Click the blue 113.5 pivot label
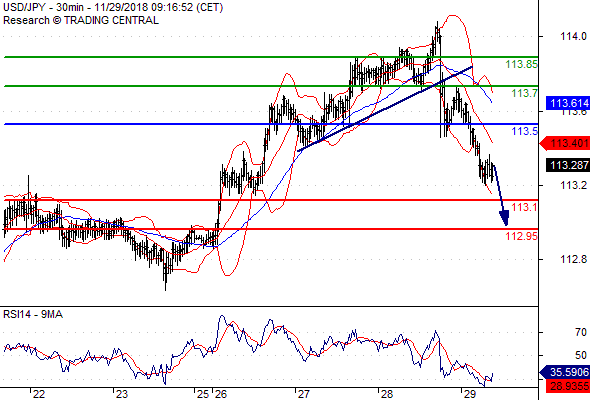 click(x=525, y=131)
